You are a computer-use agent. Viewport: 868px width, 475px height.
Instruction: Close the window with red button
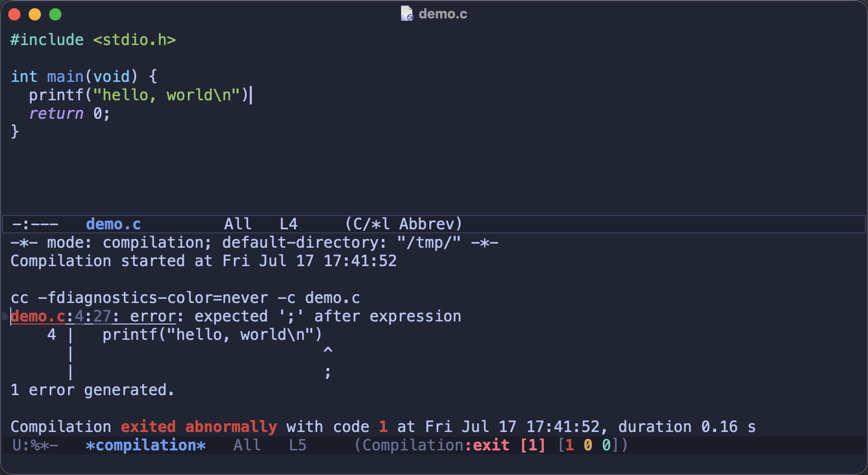(14, 14)
